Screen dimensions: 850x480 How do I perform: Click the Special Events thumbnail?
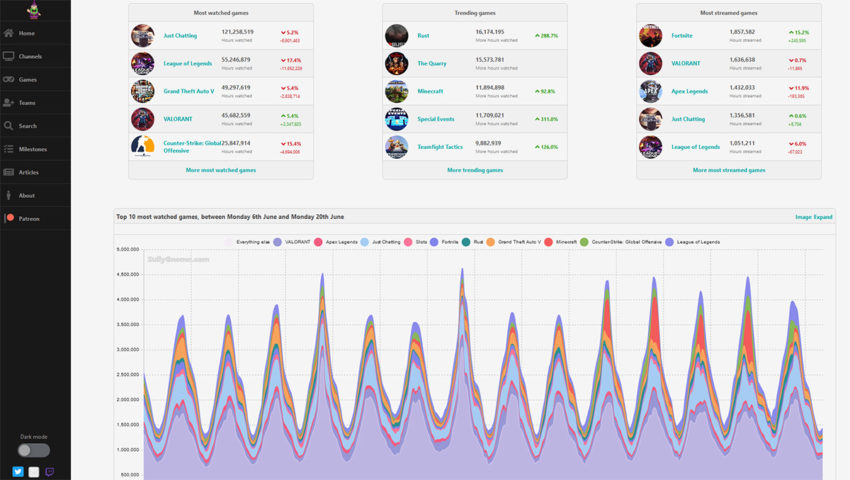coord(396,119)
